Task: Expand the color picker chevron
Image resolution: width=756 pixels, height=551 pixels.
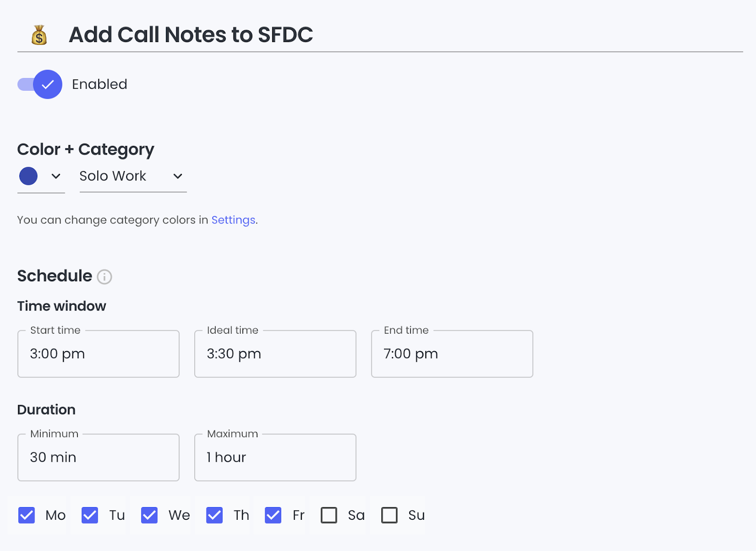Action: (56, 176)
